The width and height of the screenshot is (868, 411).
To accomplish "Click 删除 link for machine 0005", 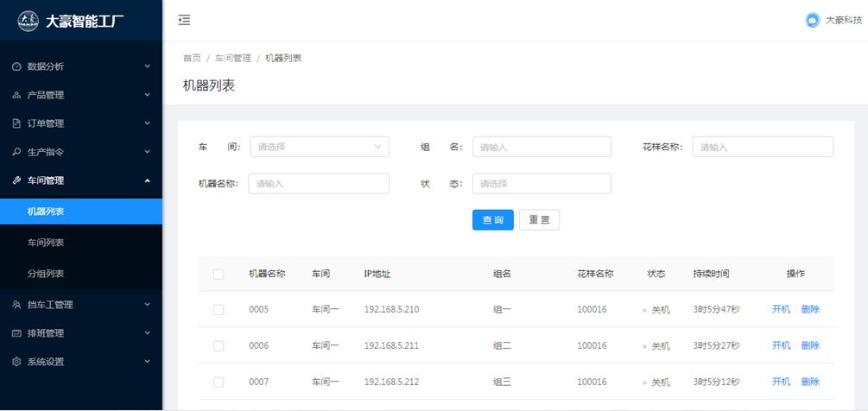I will [x=810, y=309].
